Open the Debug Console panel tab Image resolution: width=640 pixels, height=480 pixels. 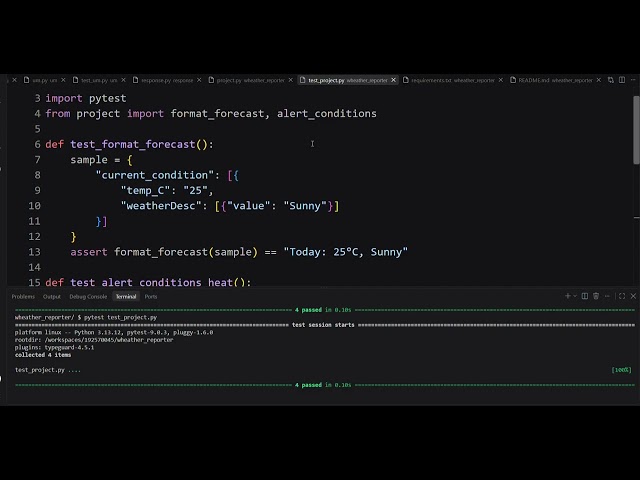click(88, 296)
